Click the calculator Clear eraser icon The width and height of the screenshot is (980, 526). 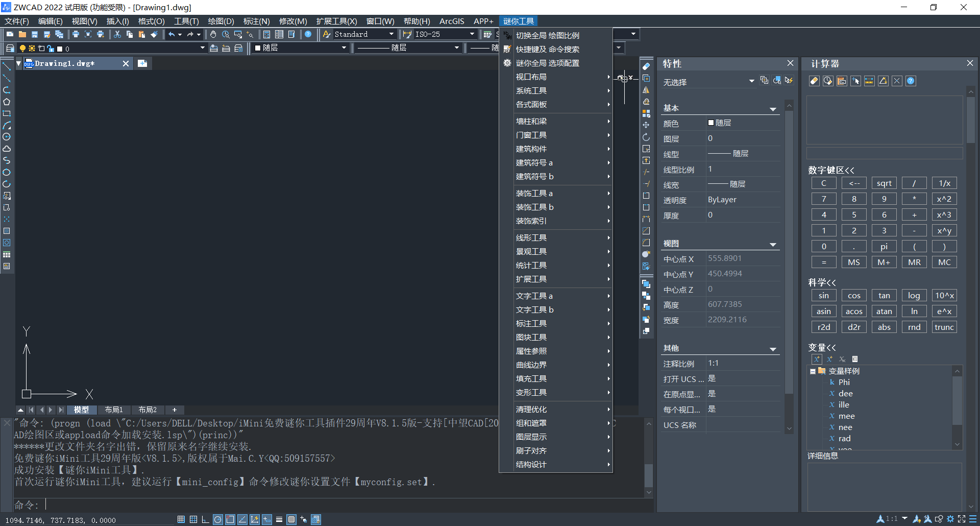pyautogui.click(x=814, y=81)
